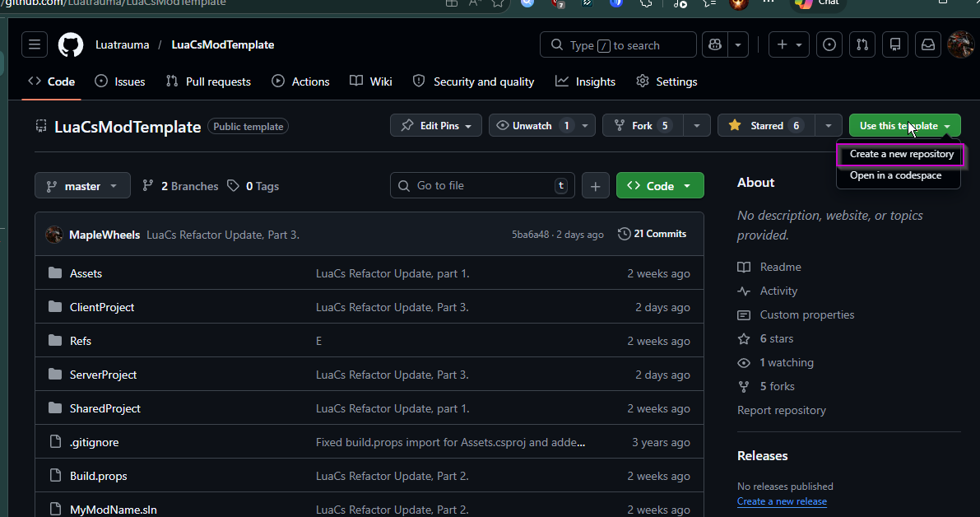Open Security and quality tab
Viewport: 980px width, 517px height.
pyautogui.click(x=474, y=82)
